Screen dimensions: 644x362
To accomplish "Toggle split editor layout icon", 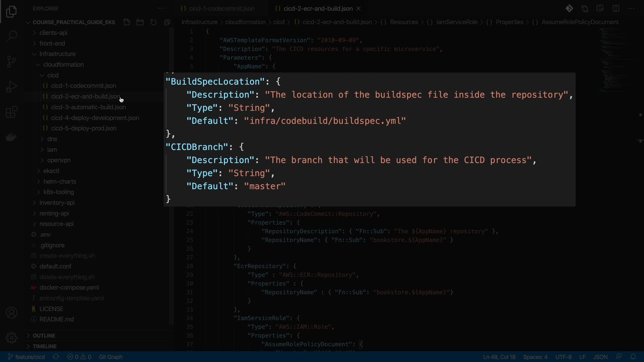I will tap(616, 8).
